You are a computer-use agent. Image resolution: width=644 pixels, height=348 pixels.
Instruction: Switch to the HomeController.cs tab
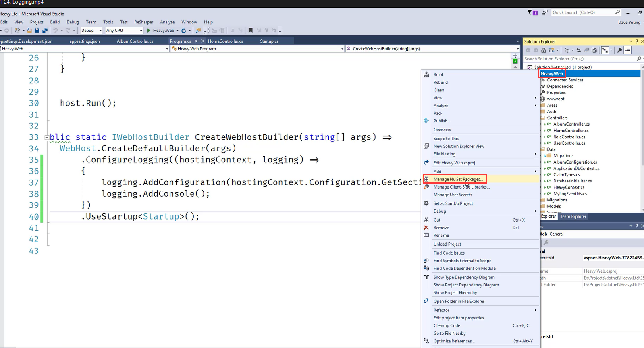(x=225, y=41)
